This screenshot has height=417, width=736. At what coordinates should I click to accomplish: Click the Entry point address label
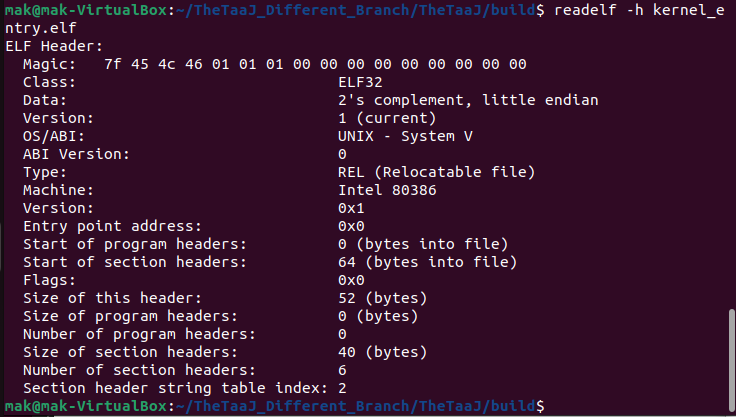112,226
